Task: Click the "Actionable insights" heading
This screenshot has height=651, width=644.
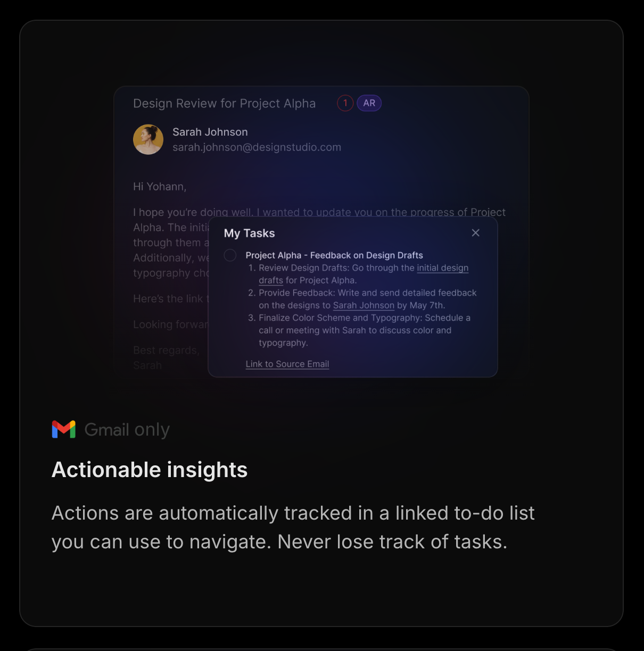Action: [x=150, y=470]
